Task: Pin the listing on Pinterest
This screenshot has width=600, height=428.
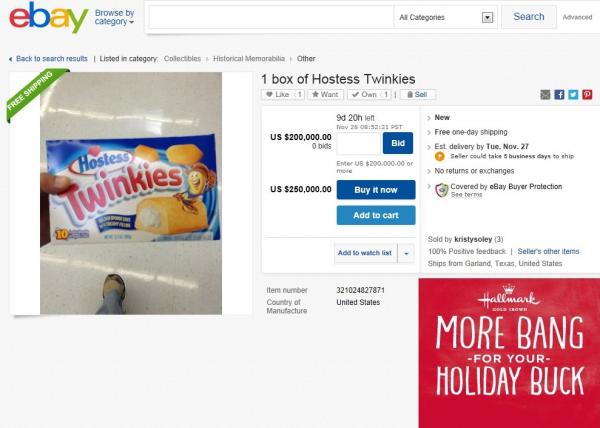Action: tap(588, 95)
